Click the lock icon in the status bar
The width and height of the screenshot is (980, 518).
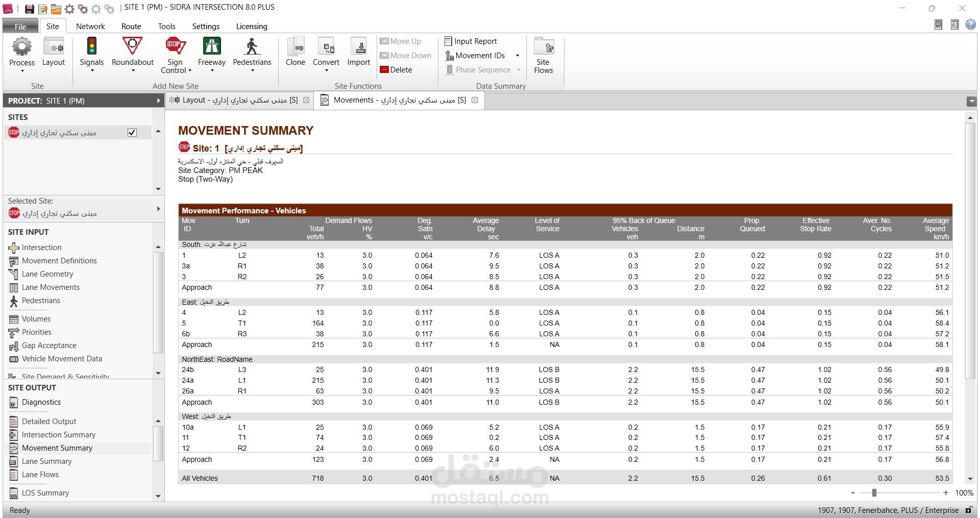coord(969,510)
